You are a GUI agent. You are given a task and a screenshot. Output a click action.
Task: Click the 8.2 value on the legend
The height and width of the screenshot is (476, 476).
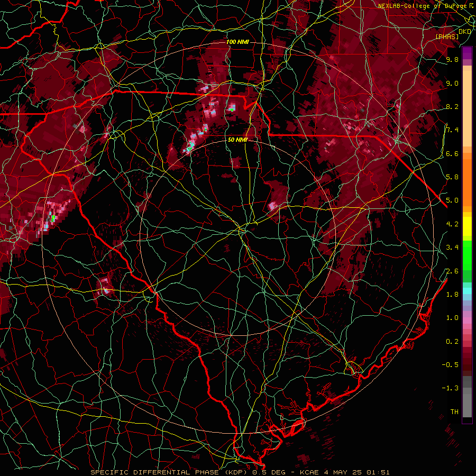click(x=452, y=106)
